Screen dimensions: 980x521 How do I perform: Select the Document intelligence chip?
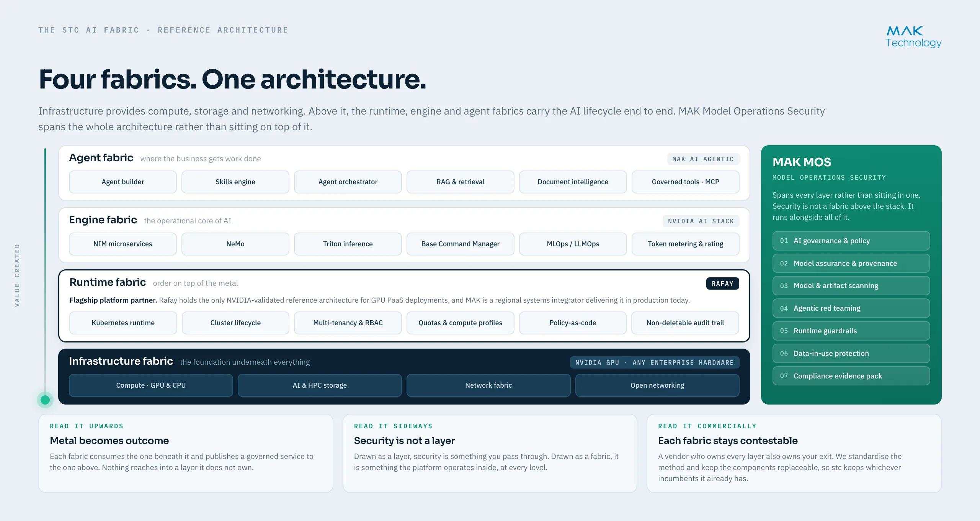[x=573, y=182]
